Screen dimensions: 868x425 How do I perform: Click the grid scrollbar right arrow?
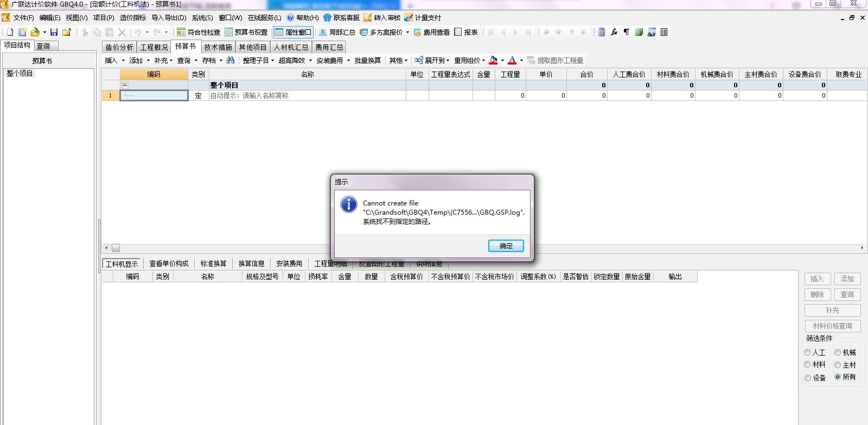862,248
